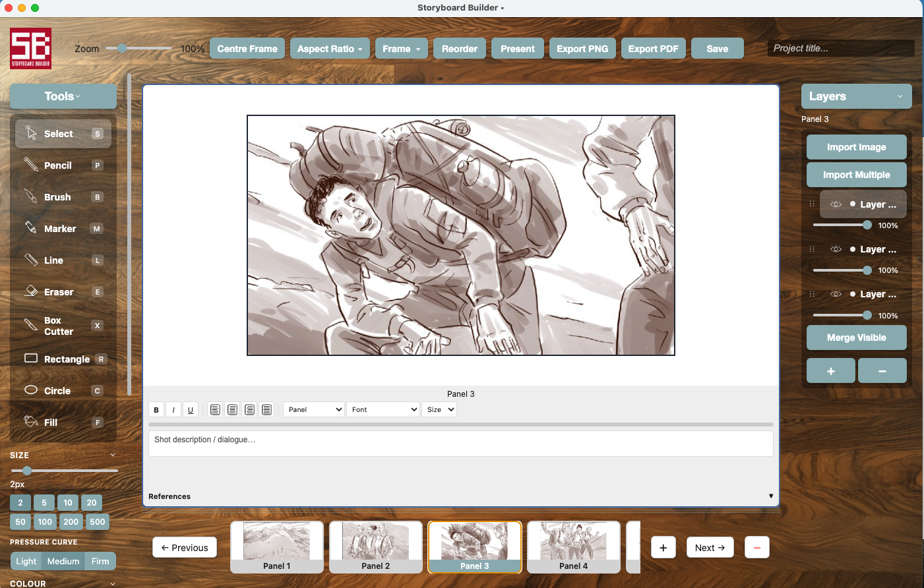Image resolution: width=924 pixels, height=588 pixels.
Task: Select Panel 4 in the filmstrip
Action: (573, 547)
